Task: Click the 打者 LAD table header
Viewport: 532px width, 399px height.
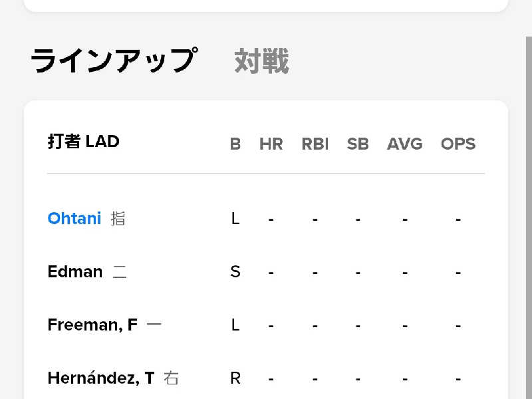Action: click(x=84, y=142)
